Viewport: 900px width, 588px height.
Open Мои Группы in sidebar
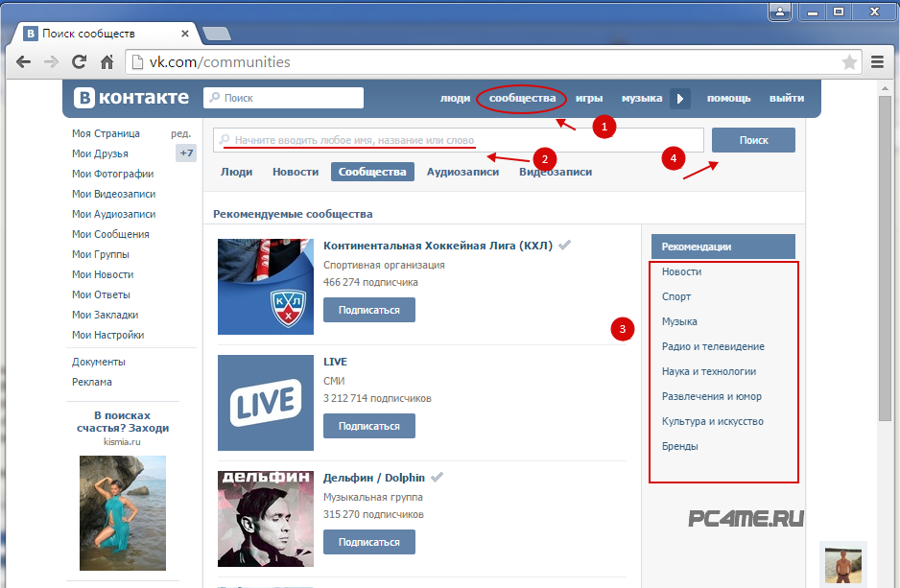click(x=101, y=254)
